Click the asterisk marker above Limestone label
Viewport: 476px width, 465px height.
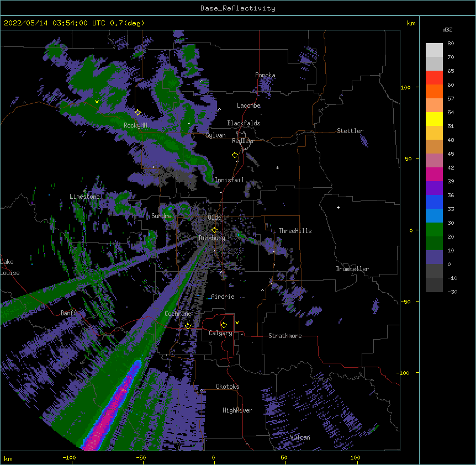click(x=84, y=191)
